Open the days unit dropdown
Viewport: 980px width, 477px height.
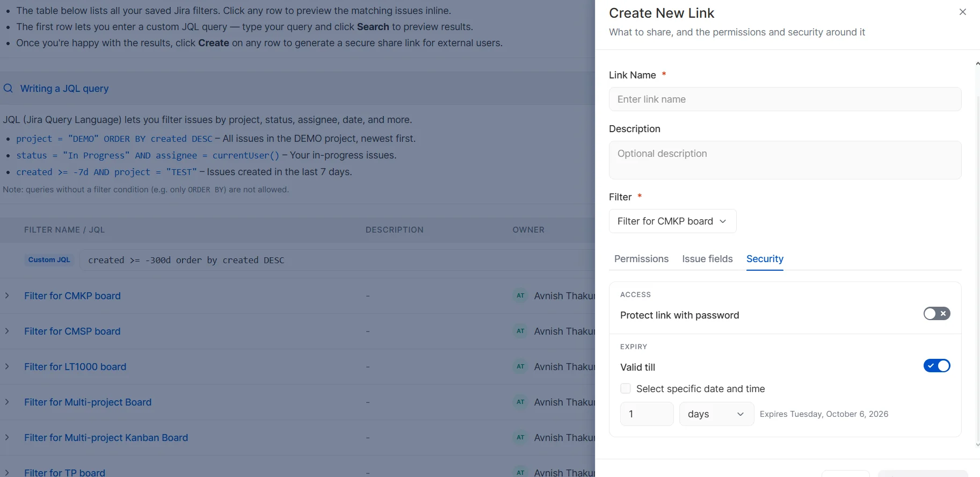point(716,414)
